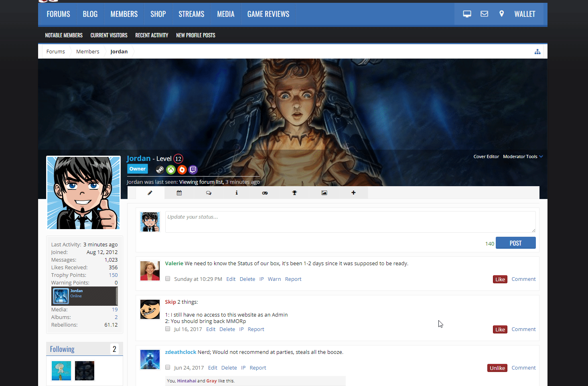This screenshot has width=588, height=386.
Task: Go to Recent Activity
Action: 152,35
